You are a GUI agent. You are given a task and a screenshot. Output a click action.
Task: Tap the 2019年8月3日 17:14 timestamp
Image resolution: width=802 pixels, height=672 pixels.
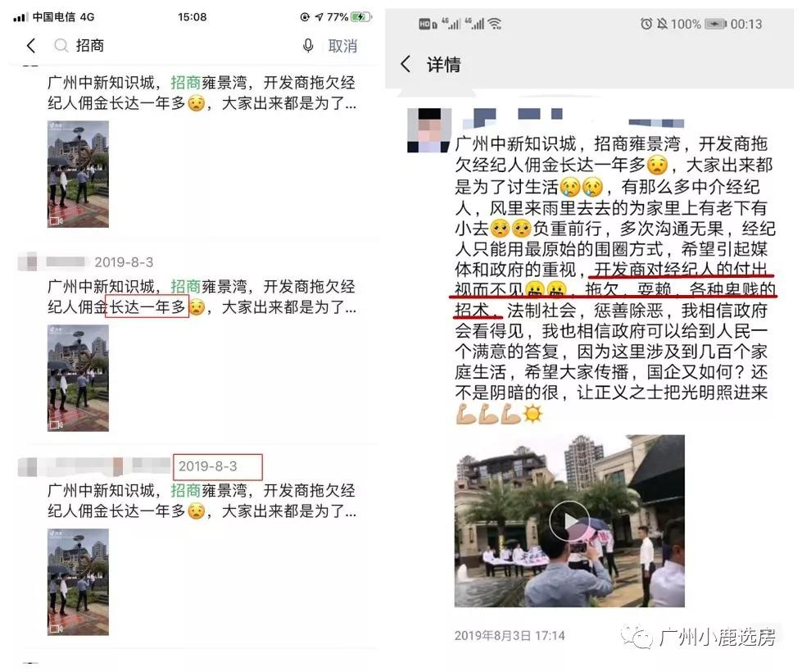510,636
